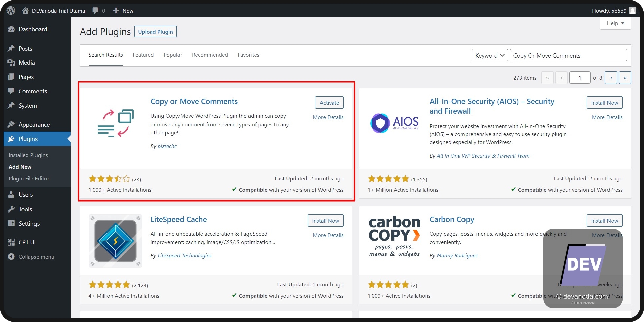Open Installed Plugins submenu item
This screenshot has height=322, width=644.
pos(28,155)
